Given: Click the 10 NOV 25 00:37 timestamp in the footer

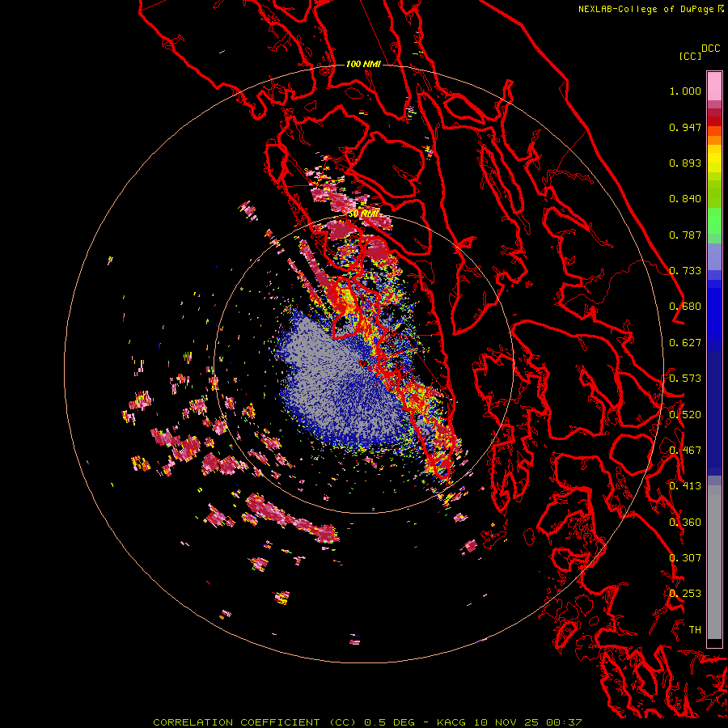Looking at the screenshot, I should pyautogui.click(x=528, y=722).
